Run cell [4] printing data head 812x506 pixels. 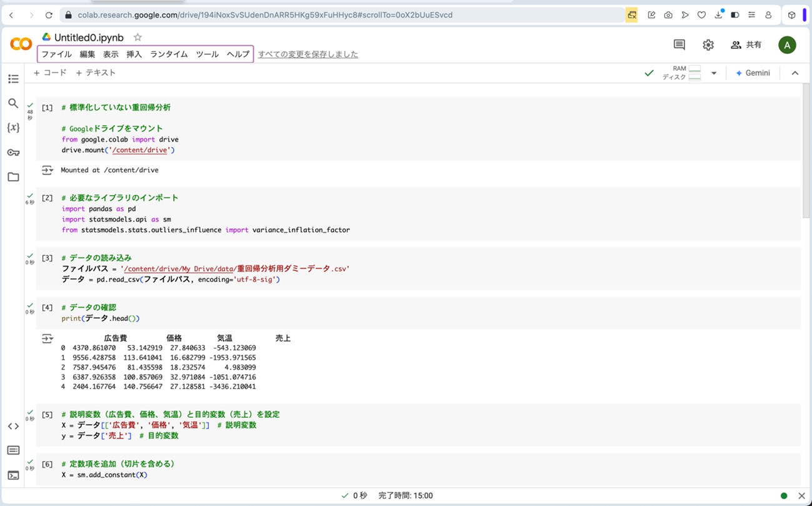pos(47,307)
